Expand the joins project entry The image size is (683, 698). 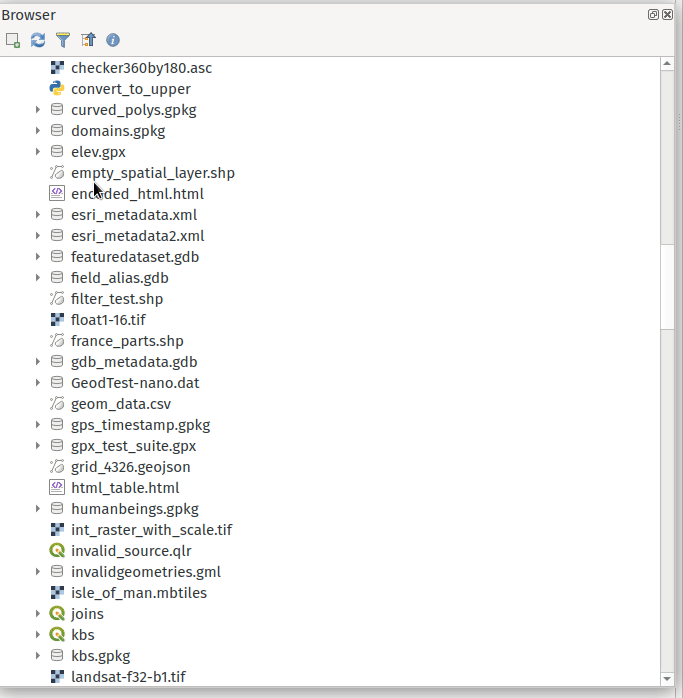click(x=38, y=614)
